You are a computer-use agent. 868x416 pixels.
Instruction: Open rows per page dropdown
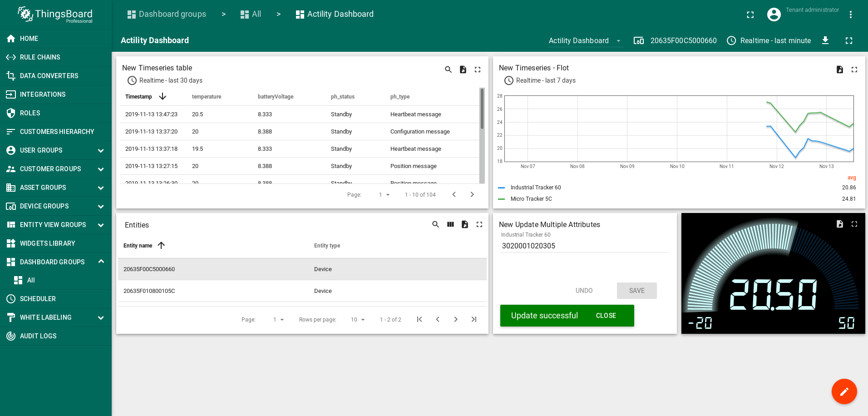click(358, 320)
